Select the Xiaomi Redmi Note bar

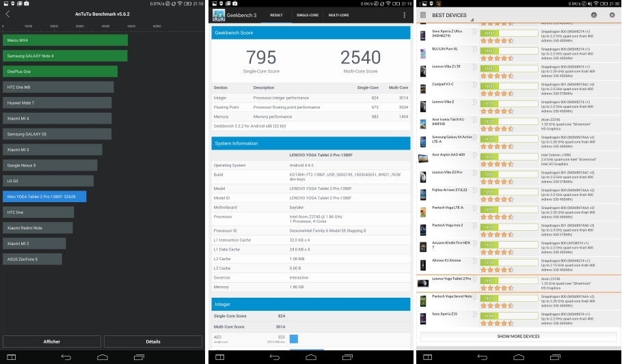38,228
